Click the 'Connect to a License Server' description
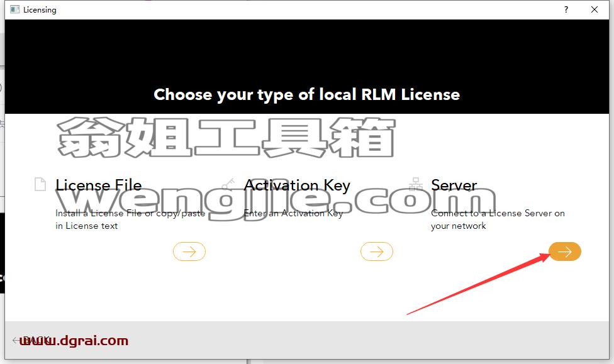 tap(498, 219)
